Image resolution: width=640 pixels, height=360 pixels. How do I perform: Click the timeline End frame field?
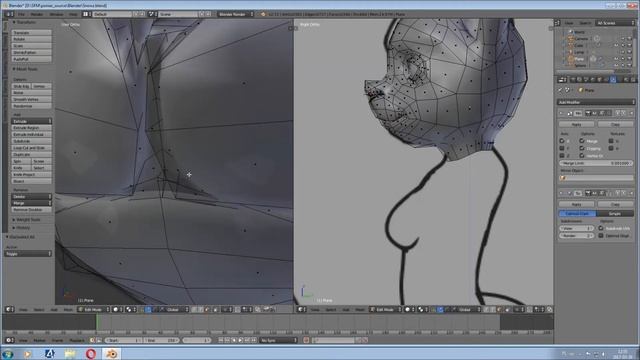(161, 340)
